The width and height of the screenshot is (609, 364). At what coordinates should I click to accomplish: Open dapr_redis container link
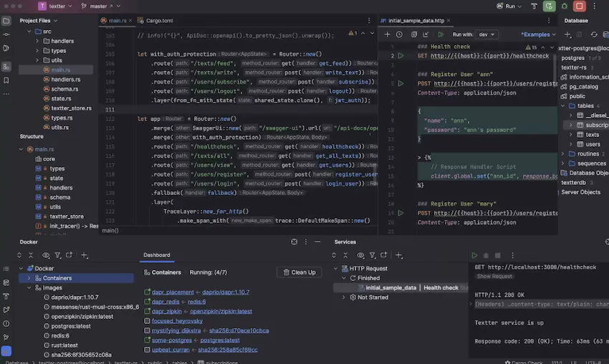click(166, 302)
